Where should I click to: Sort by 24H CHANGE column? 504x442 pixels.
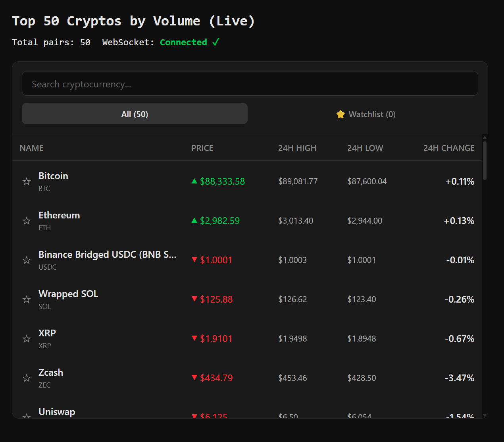point(449,147)
